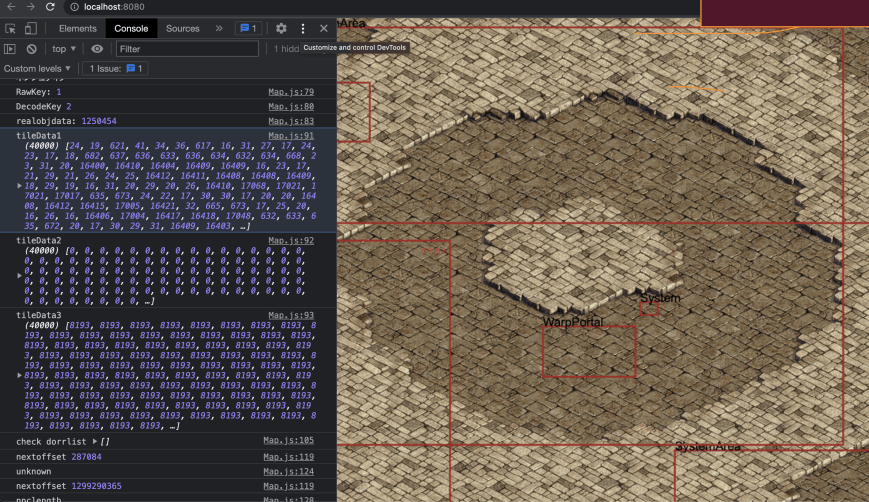Open the top context dropdown
The height and width of the screenshot is (502, 869).
coord(64,49)
